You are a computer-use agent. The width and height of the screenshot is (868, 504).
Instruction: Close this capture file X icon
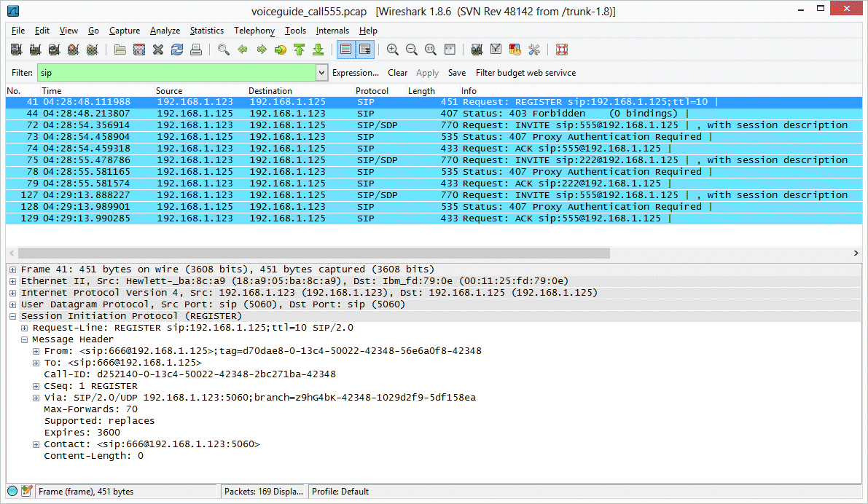[x=158, y=50]
